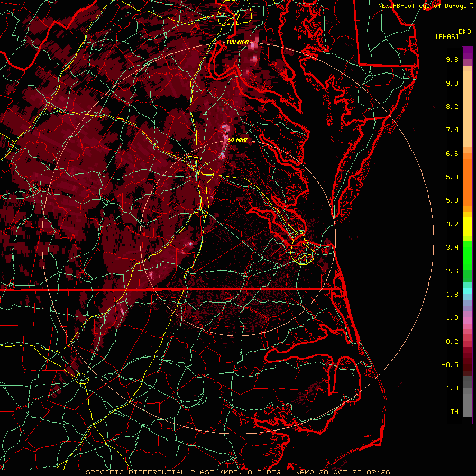The image size is (476, 476).
Task: Select the 0.2 scale value
Action: pyautogui.click(x=452, y=342)
